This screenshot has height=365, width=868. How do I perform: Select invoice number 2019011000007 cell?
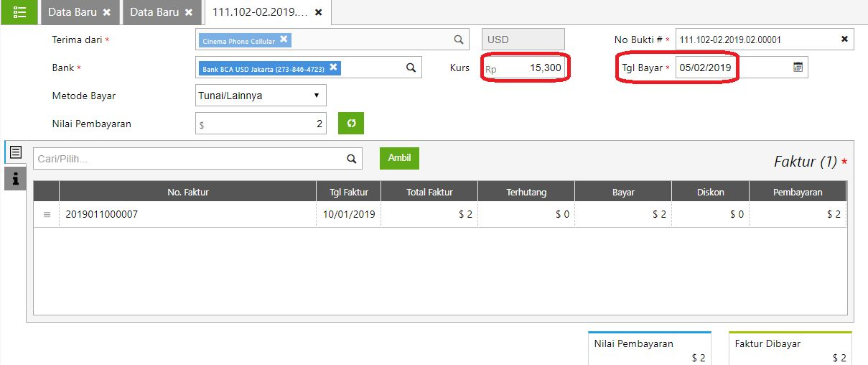[x=188, y=215]
